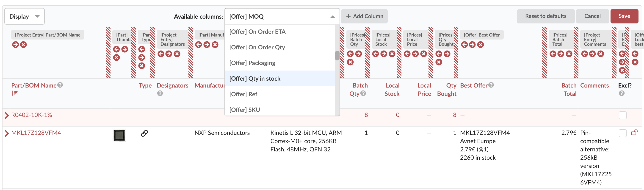The width and height of the screenshot is (644, 190).
Task: Toggle lock icon for MKL17Z128VFM4 offer
Action: coord(635,133)
